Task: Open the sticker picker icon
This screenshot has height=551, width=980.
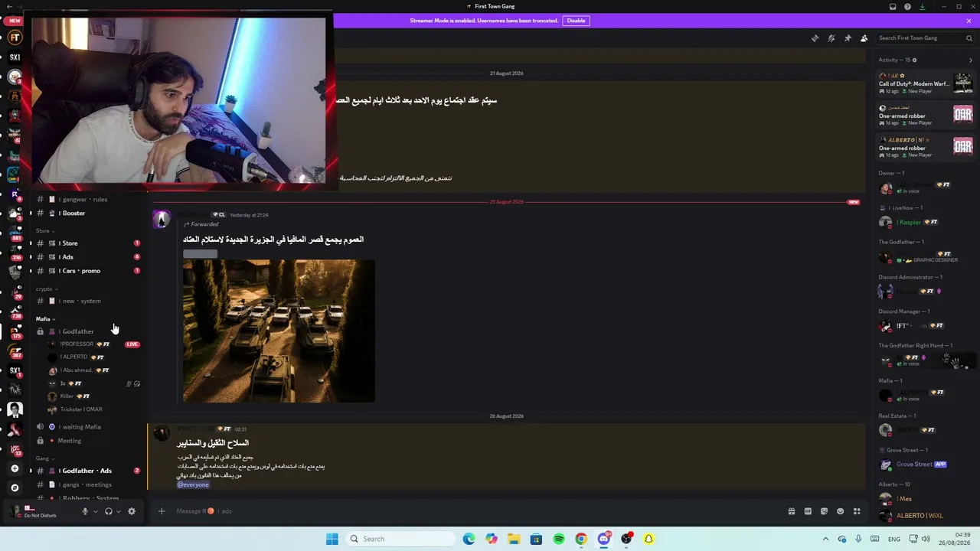Action: coord(824,511)
